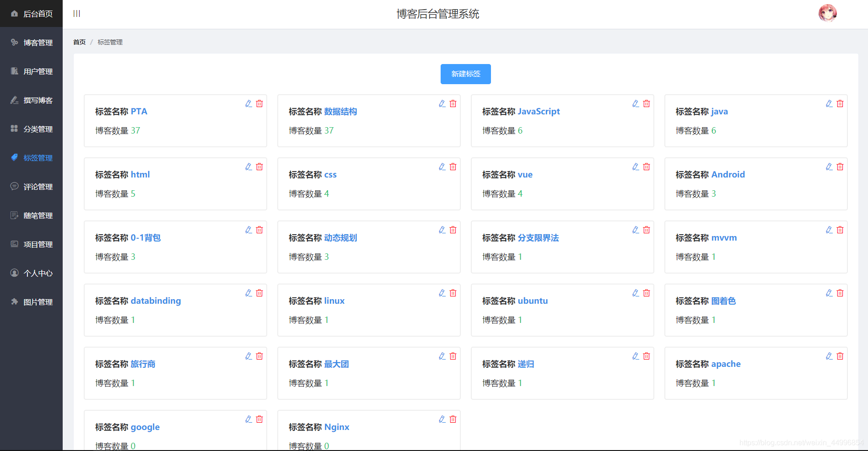Delete the linux tag

pos(453,293)
